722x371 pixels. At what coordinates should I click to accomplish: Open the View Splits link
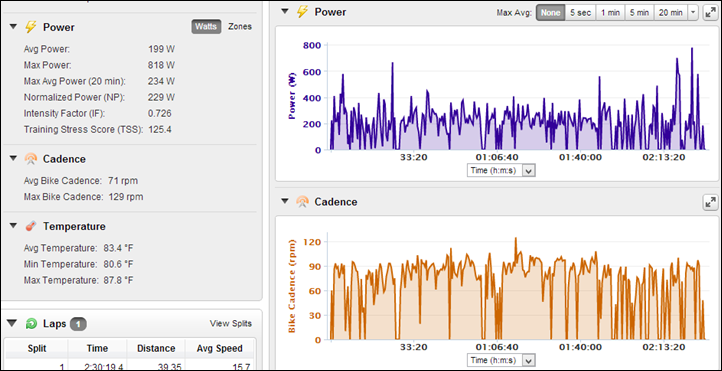tap(231, 324)
